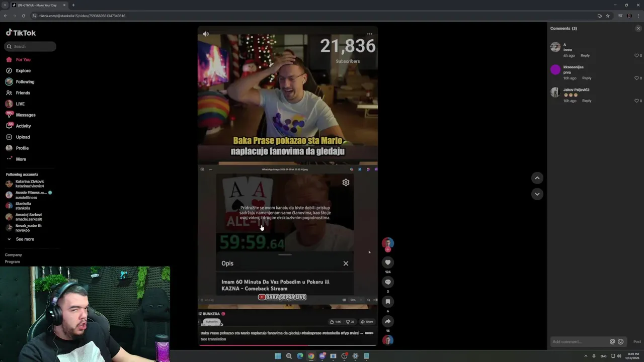Mute the video with speaker icon
This screenshot has height=362, width=644.
click(206, 34)
